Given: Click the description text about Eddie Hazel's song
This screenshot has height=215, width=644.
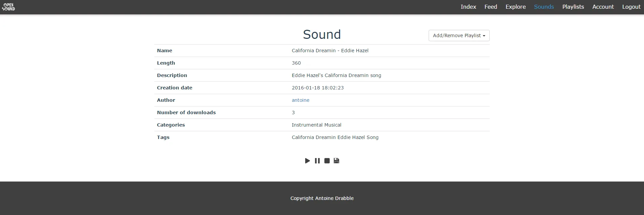Looking at the screenshot, I should (336, 75).
